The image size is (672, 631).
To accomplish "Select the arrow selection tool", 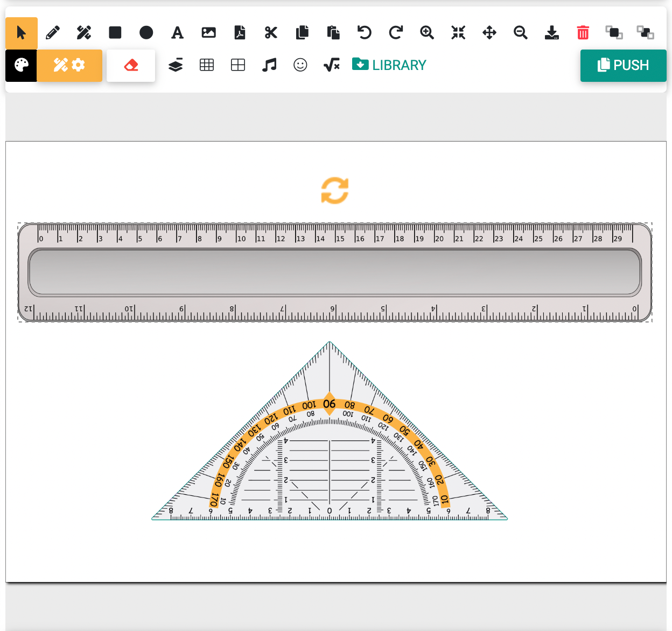I will pyautogui.click(x=21, y=32).
